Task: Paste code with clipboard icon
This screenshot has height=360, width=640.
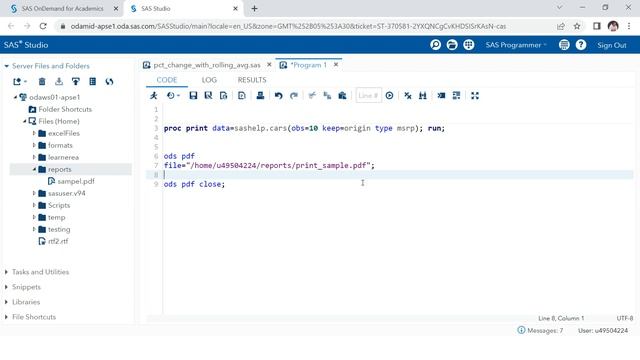Action: [x=342, y=96]
